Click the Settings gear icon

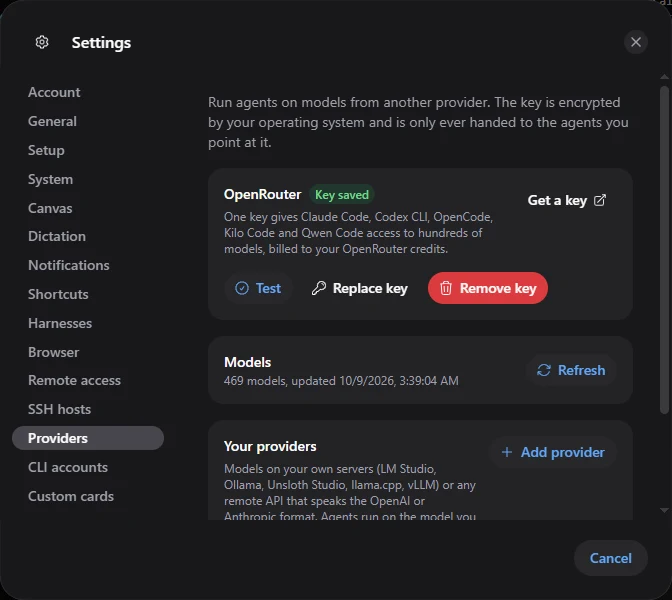[42, 42]
